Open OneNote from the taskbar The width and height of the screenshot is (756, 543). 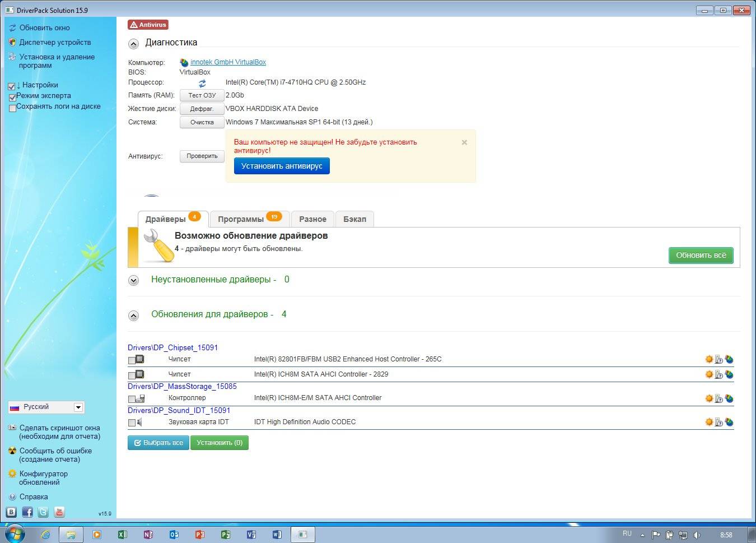point(148,534)
